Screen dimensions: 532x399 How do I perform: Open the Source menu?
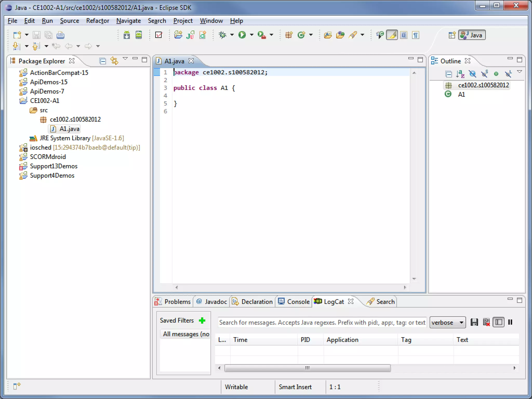pyautogui.click(x=69, y=21)
